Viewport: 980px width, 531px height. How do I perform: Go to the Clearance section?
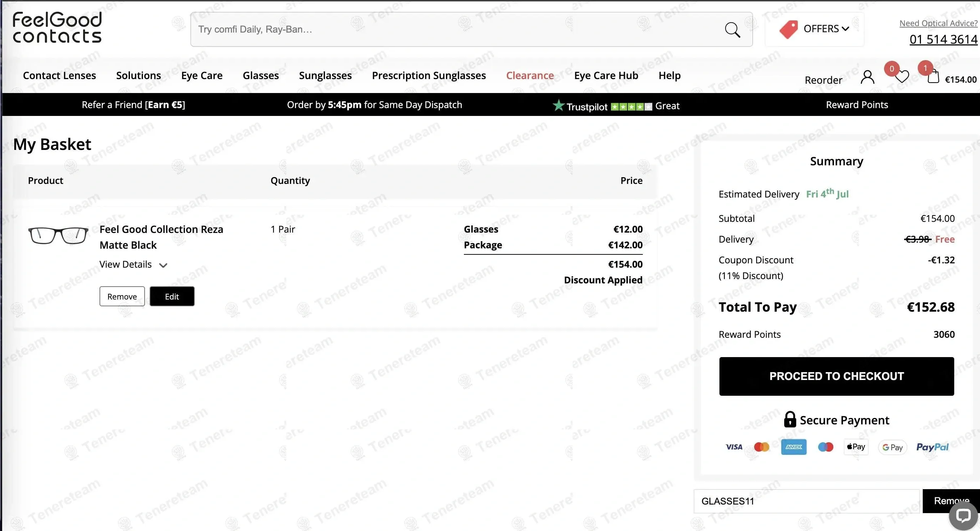pos(530,75)
